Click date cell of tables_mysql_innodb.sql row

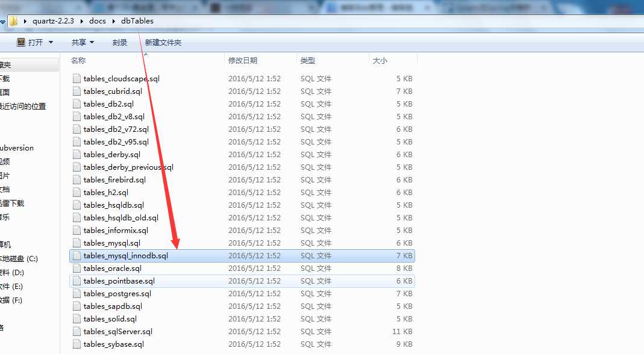click(x=255, y=255)
